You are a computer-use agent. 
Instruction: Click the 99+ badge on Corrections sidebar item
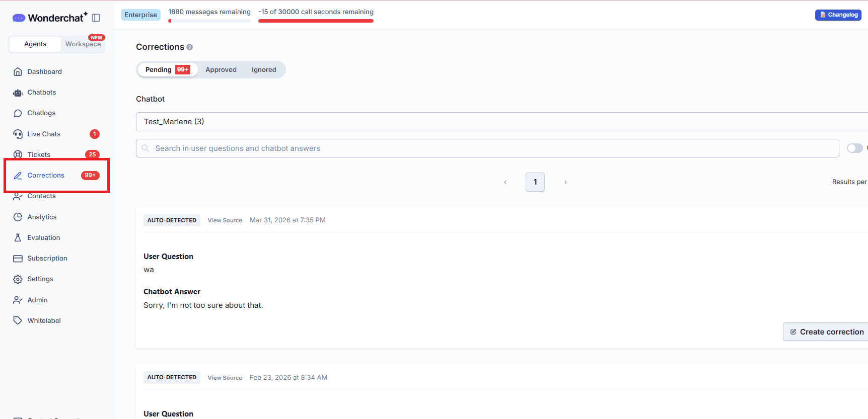(x=90, y=176)
